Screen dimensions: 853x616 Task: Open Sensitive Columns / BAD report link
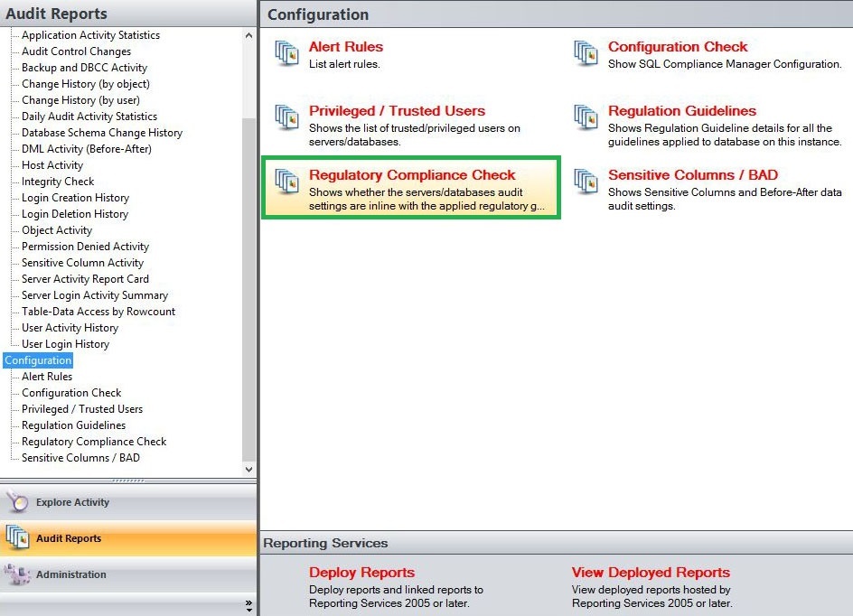coord(693,175)
